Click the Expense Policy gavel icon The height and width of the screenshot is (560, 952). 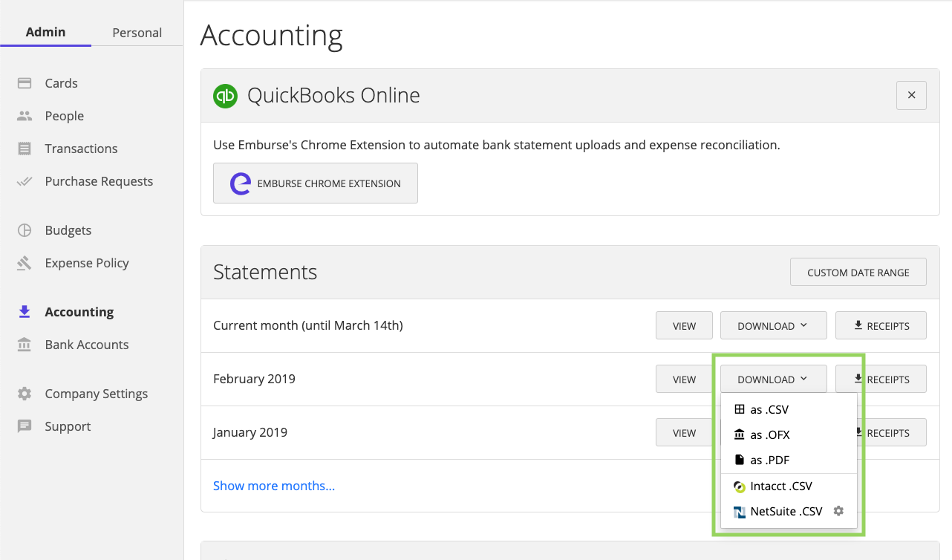(25, 263)
